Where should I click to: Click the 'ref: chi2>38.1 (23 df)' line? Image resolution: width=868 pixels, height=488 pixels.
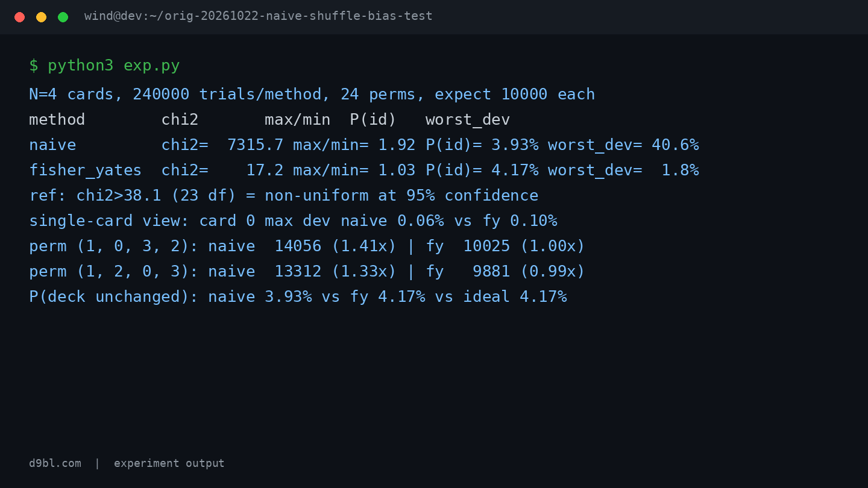point(284,196)
